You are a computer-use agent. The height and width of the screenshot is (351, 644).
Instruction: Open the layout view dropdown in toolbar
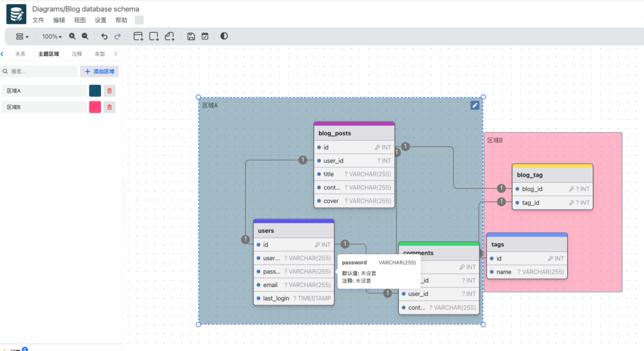coord(22,36)
